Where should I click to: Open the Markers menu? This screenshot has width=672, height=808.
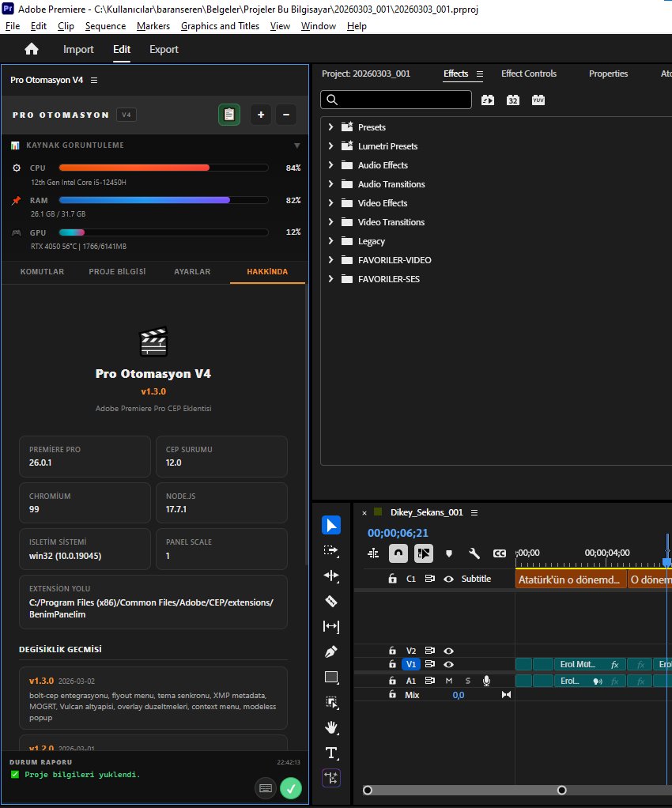[x=153, y=26]
